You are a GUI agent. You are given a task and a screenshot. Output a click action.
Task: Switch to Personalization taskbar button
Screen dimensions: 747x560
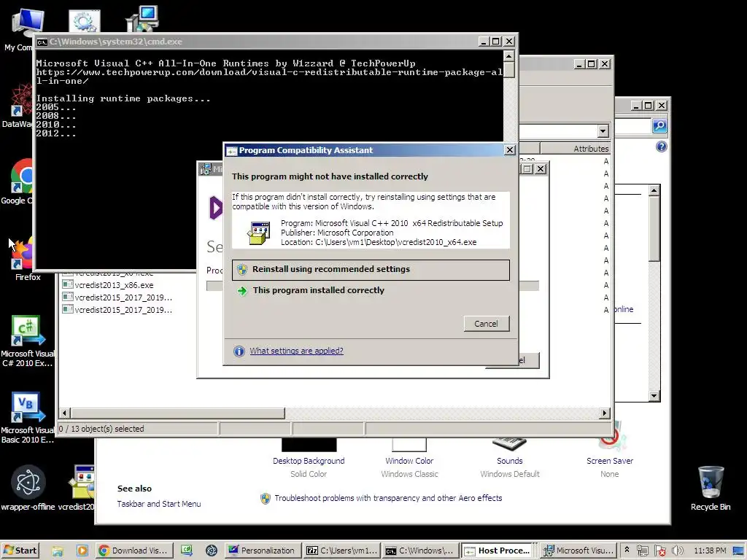coord(263,551)
